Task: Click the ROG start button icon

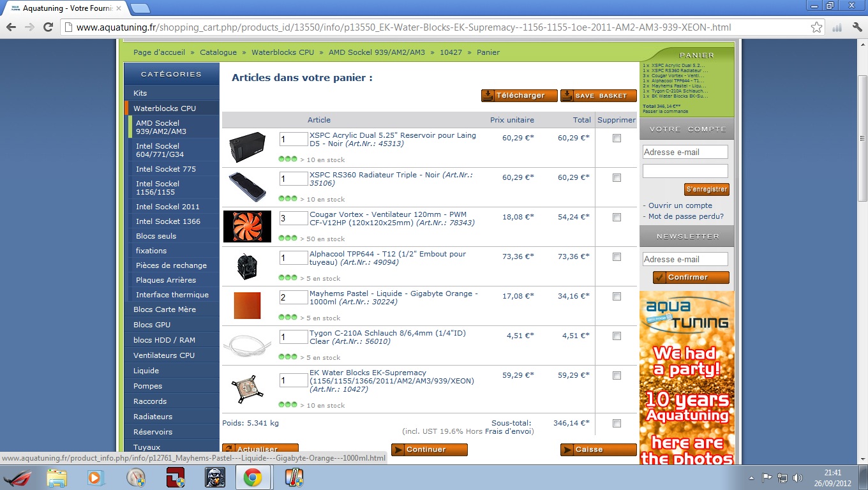Action: (17, 477)
